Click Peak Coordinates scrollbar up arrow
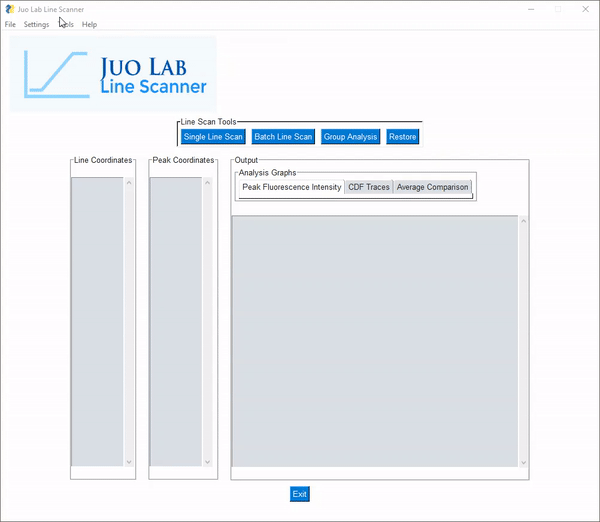The image size is (600, 522). (x=207, y=183)
